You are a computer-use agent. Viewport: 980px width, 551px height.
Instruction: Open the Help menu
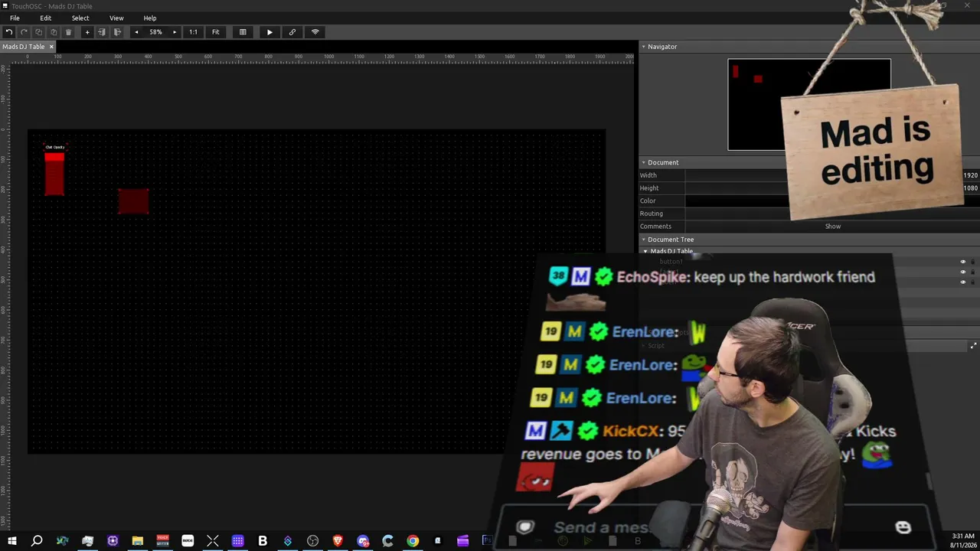(150, 18)
